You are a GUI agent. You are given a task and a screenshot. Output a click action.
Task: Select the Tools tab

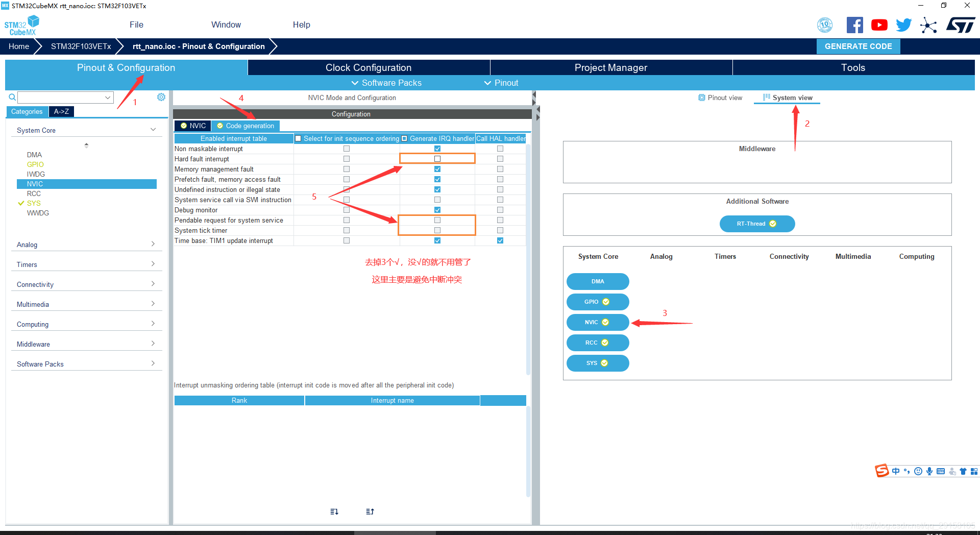(x=853, y=67)
